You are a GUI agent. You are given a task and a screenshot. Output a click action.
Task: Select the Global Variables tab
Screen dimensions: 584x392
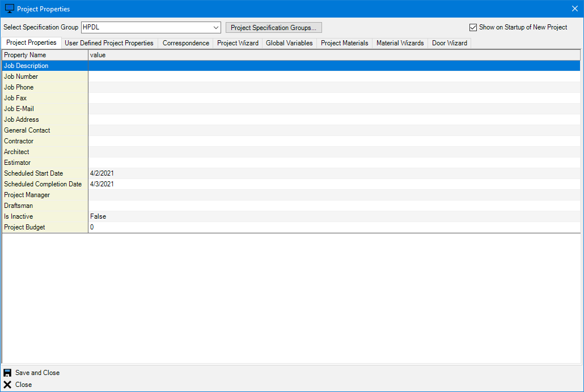[x=289, y=43]
